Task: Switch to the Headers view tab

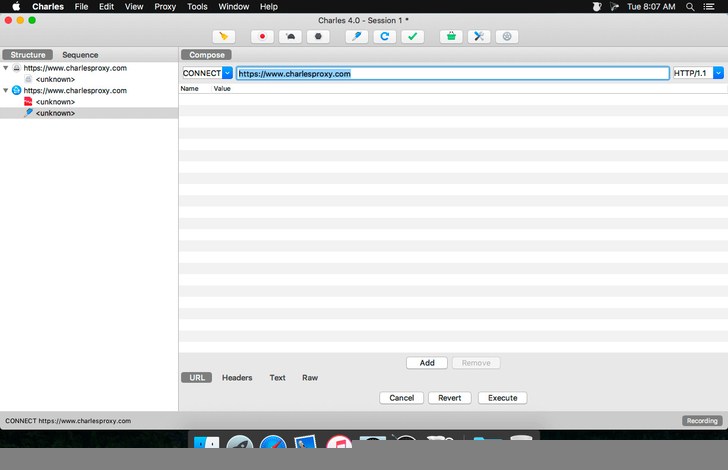Action: 237,378
